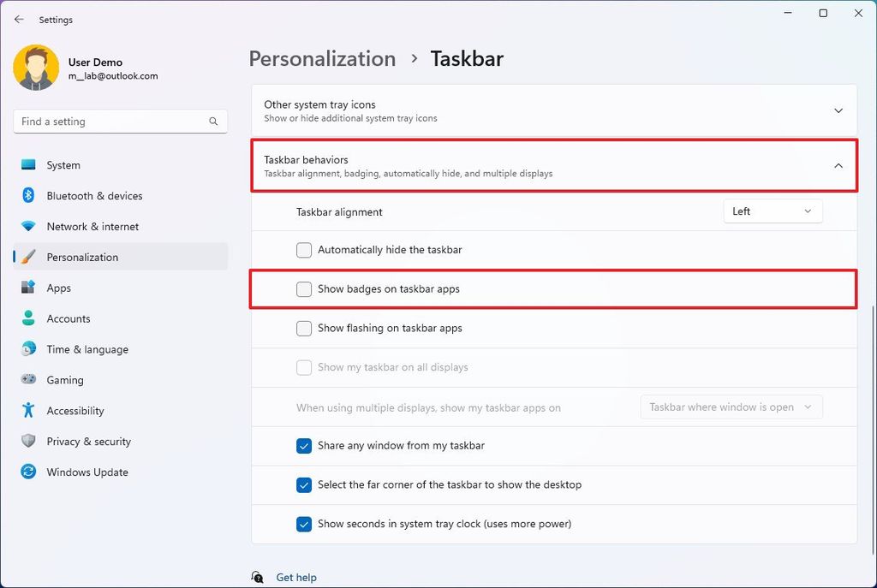Check Automatically hide the taskbar
This screenshot has width=877, height=588.
click(x=303, y=250)
